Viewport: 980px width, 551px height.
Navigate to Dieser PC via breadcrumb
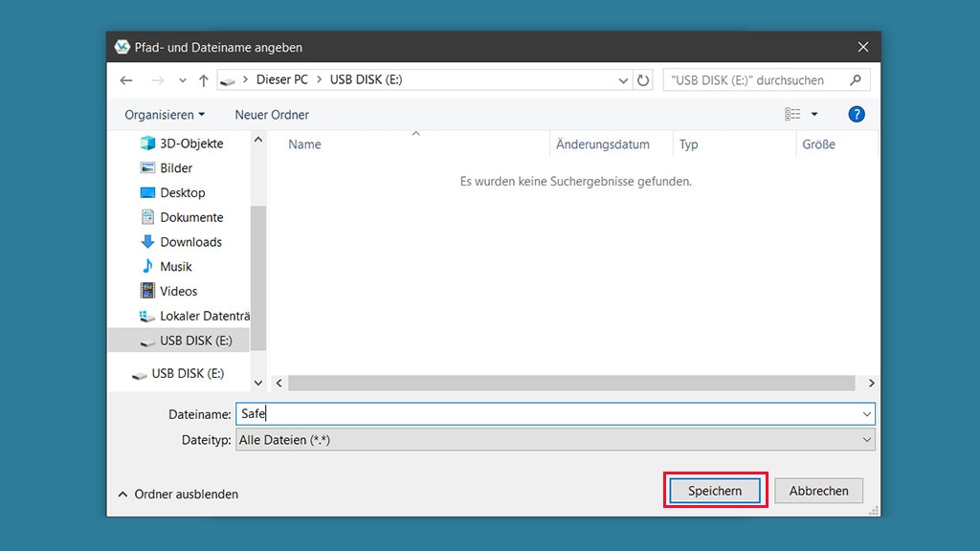point(281,80)
